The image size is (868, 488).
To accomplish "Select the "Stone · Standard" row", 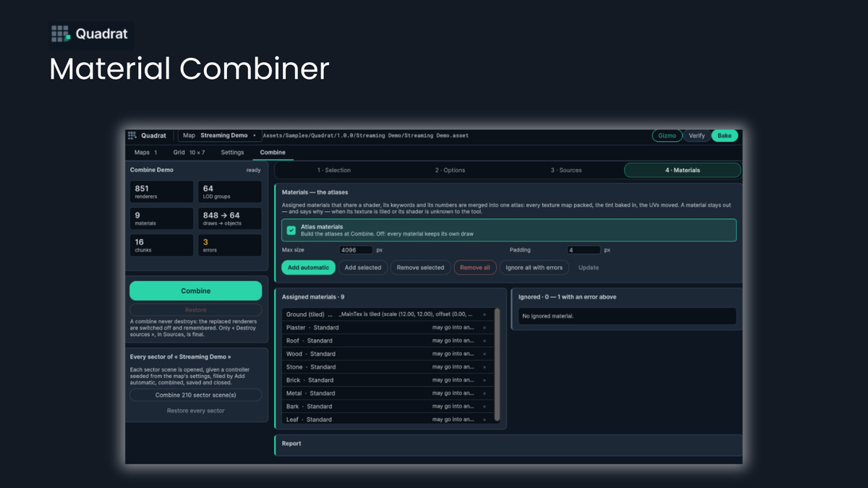I will [388, 367].
